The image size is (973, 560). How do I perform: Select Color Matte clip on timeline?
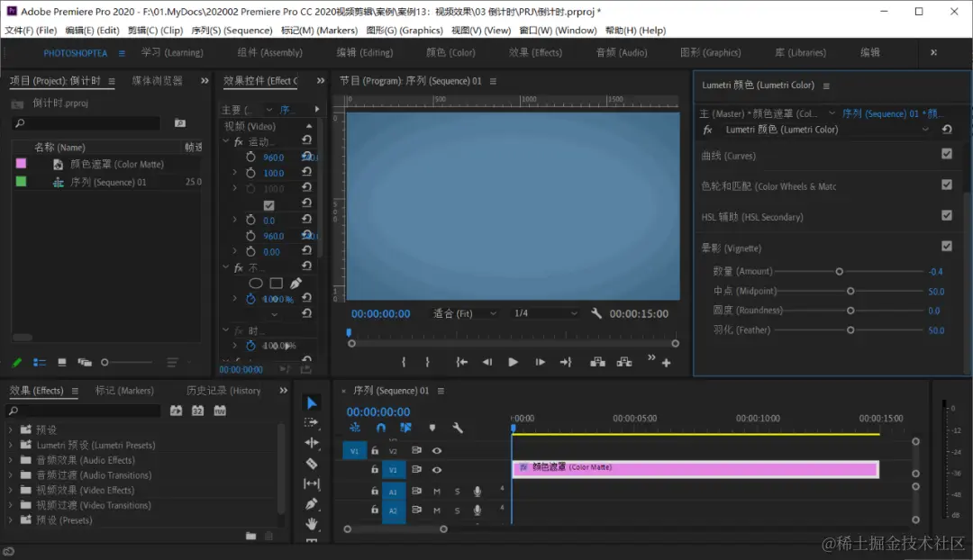[695, 468]
